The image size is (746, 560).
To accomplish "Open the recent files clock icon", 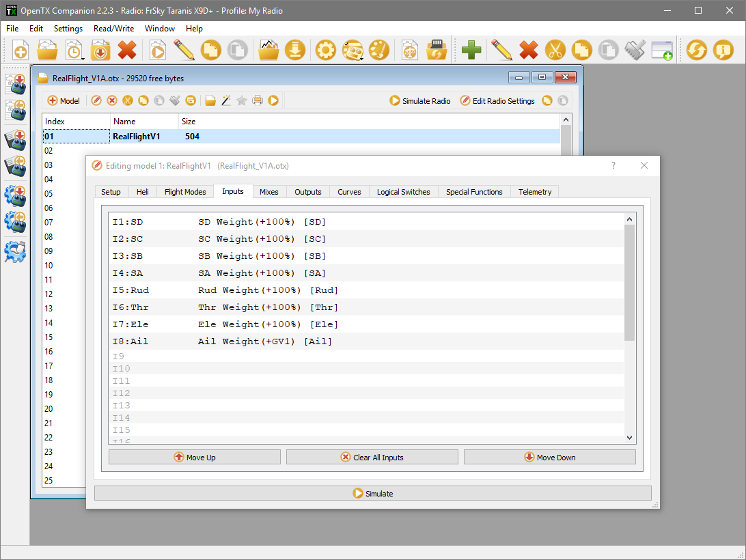I will click(x=74, y=50).
